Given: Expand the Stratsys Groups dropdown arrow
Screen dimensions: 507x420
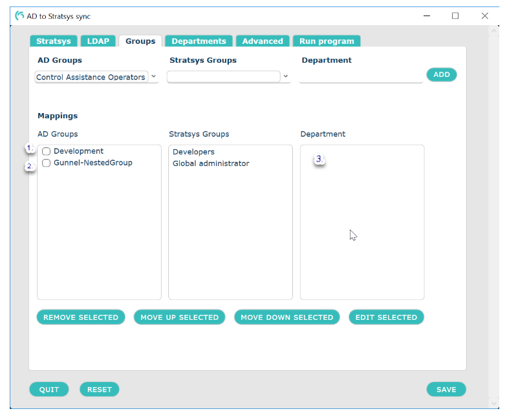Looking at the screenshot, I should point(286,76).
